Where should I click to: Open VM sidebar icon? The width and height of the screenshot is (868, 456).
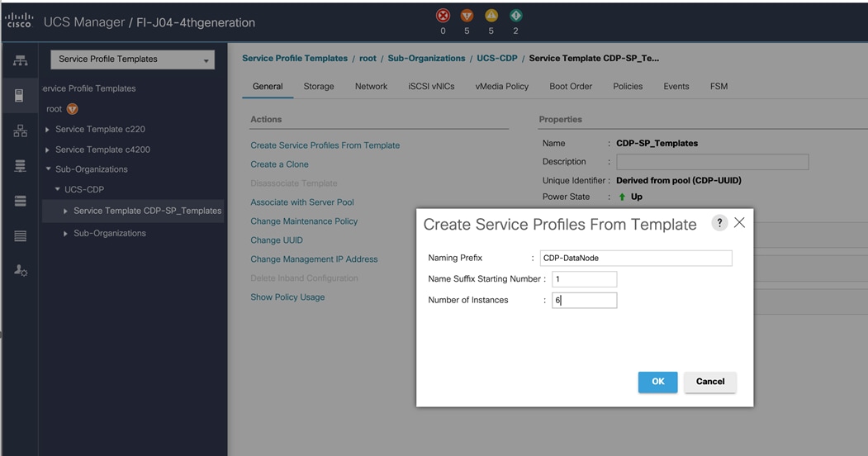(21, 201)
